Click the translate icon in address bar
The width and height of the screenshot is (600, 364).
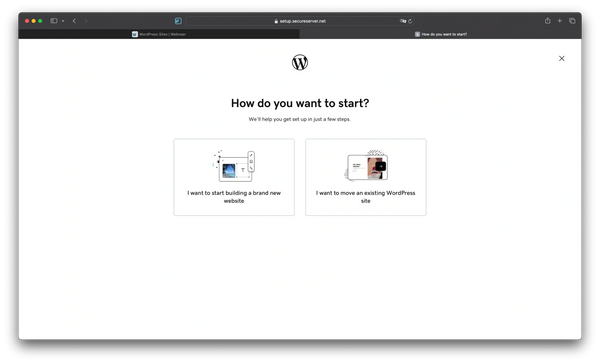pos(403,21)
